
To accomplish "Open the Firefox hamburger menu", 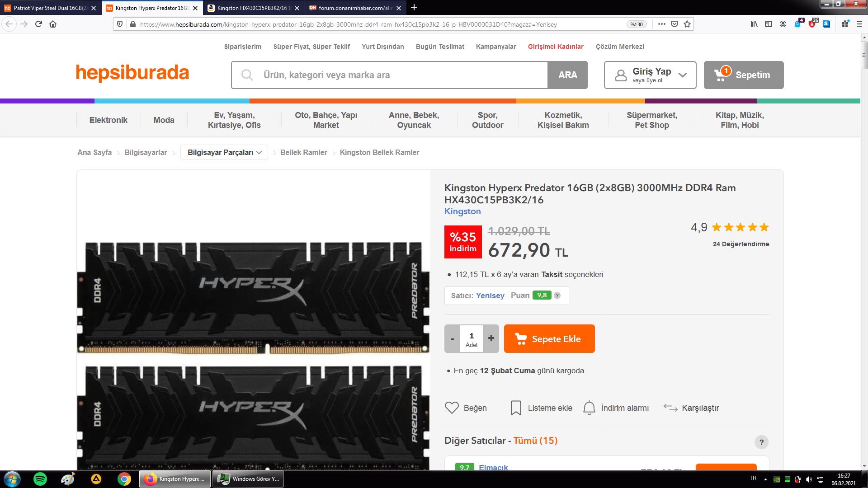I will coord(859,24).
